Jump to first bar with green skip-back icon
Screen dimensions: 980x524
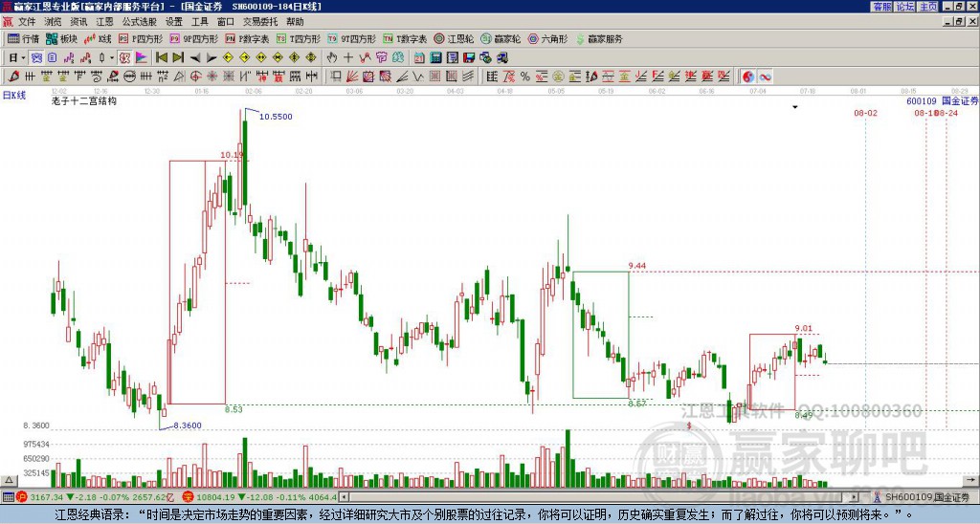161,58
